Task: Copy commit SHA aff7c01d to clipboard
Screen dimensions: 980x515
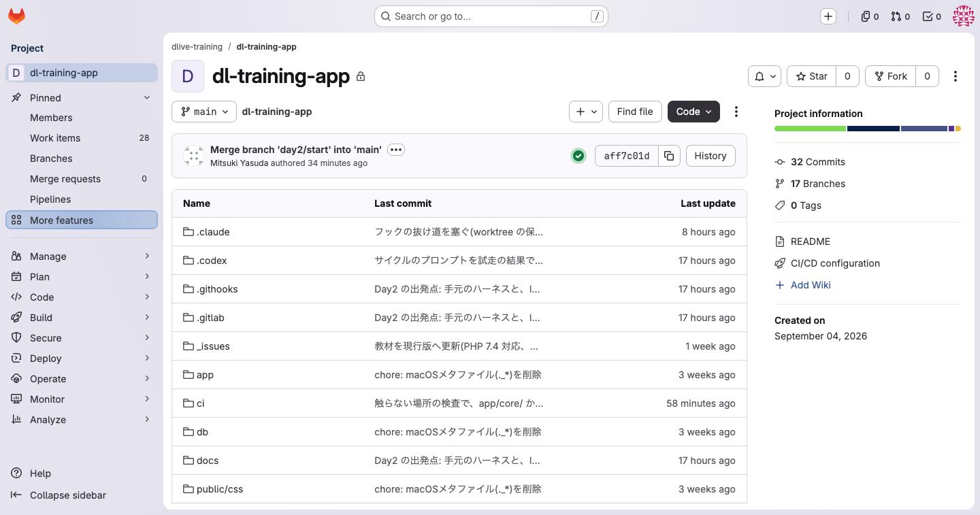Action: [x=669, y=156]
